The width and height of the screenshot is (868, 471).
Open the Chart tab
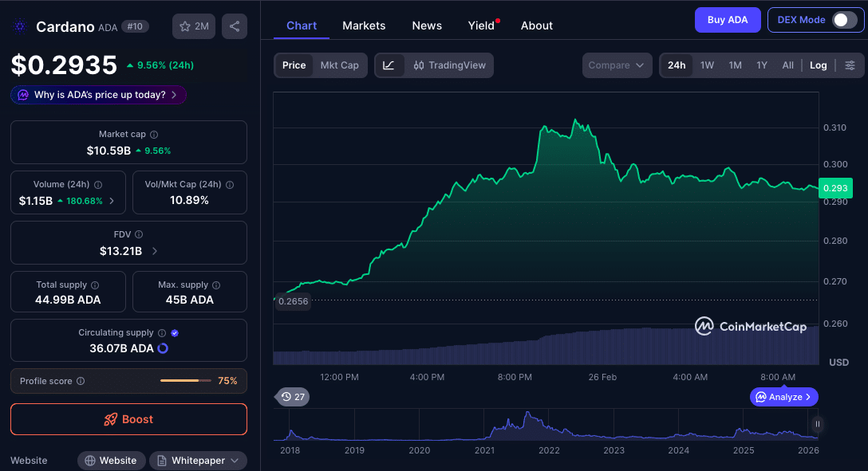coord(302,26)
